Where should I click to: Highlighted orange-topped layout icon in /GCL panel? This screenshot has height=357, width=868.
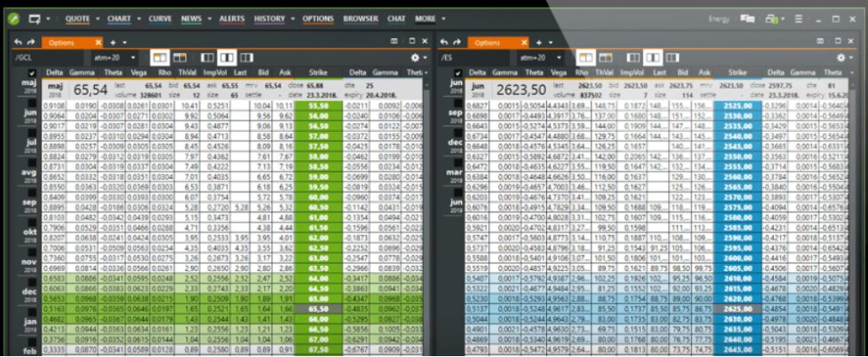coord(160,57)
